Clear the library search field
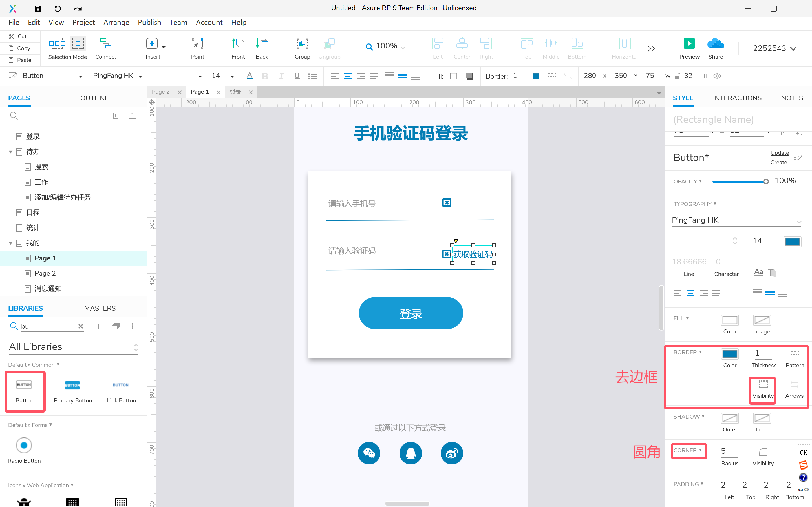Image resolution: width=812 pixels, height=507 pixels. 81,326
